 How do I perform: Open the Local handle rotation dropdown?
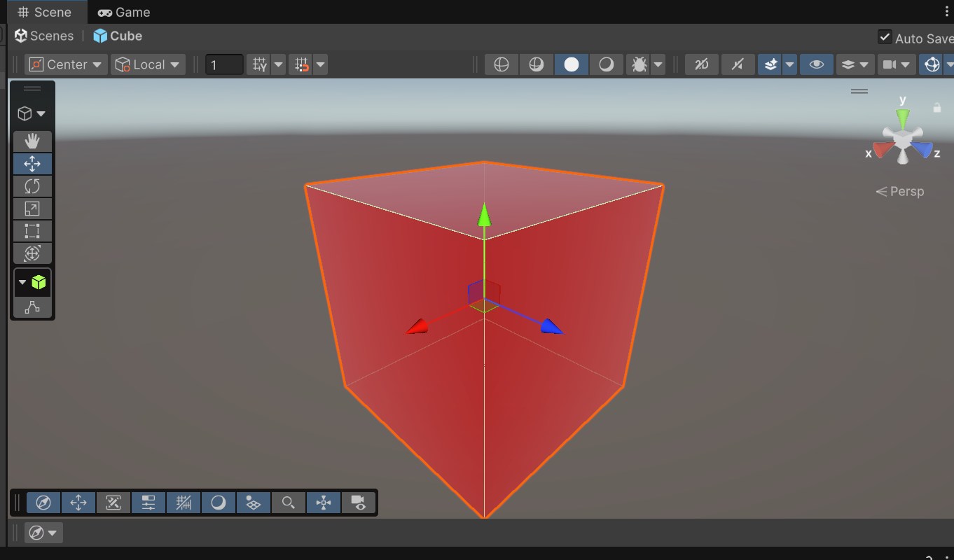click(148, 64)
